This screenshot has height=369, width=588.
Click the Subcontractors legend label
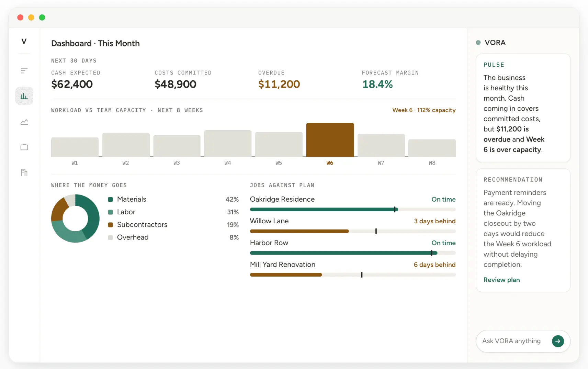[x=142, y=225]
